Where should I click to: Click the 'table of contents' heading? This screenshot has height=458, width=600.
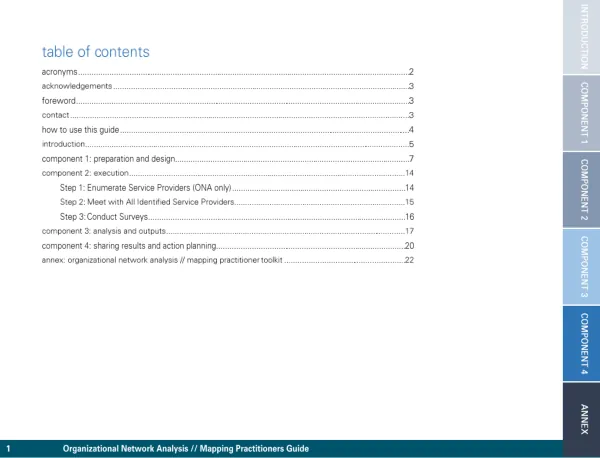(96, 52)
